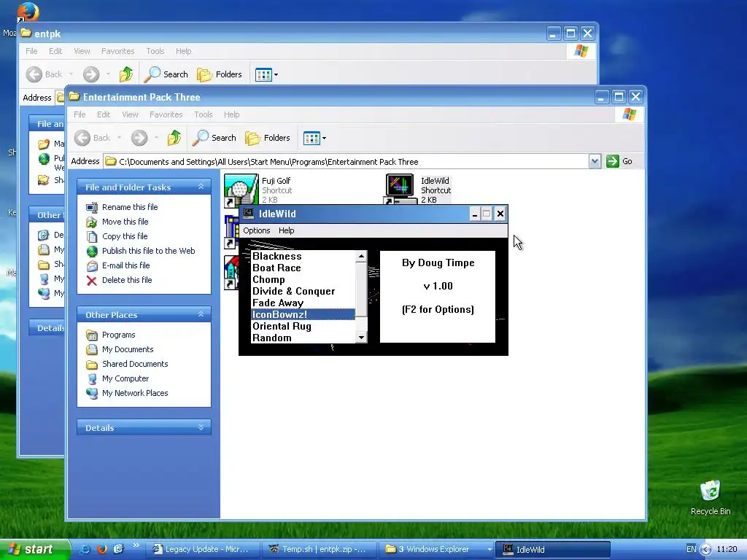Viewport: 747px width, 560px height.
Task: Click Search in Entertainment Pack Three toolbar
Action: 214,138
